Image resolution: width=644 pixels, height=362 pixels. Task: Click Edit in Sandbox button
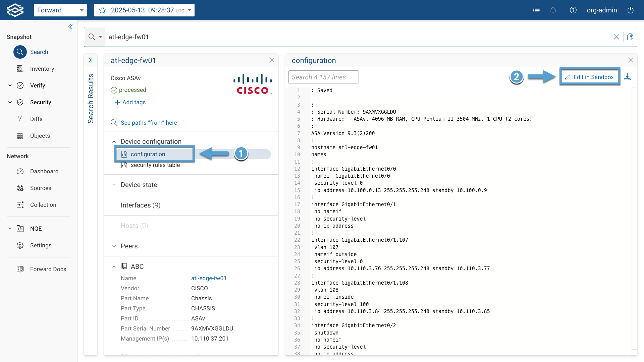[590, 77]
